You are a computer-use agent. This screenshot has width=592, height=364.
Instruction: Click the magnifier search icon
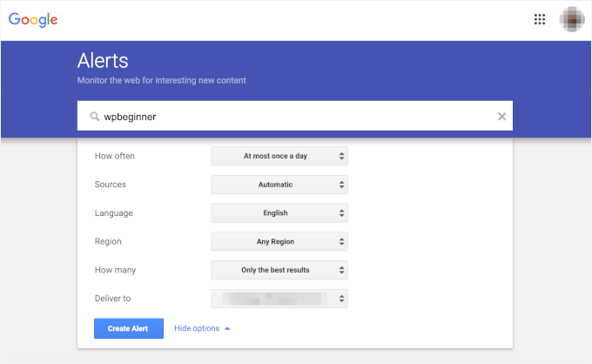[94, 117]
